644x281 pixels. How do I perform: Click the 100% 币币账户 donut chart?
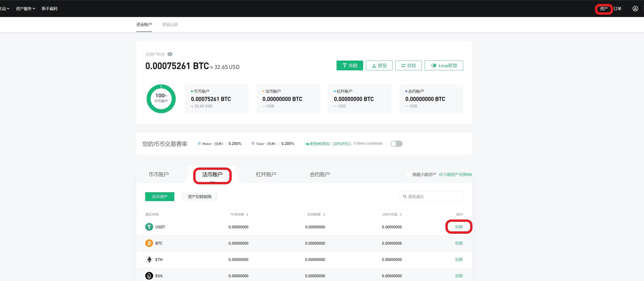pos(161,99)
